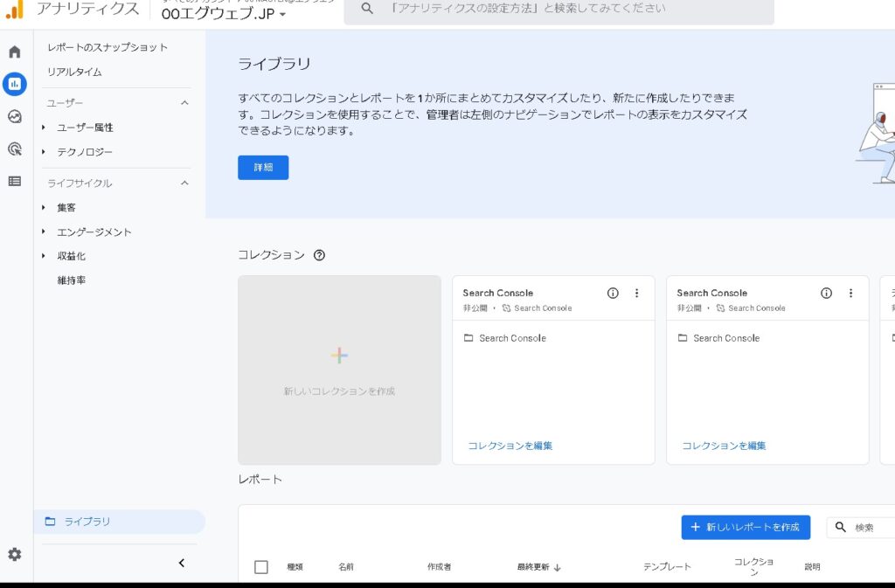
Task: Select the Reports icon in left rail
Action: pos(15,84)
